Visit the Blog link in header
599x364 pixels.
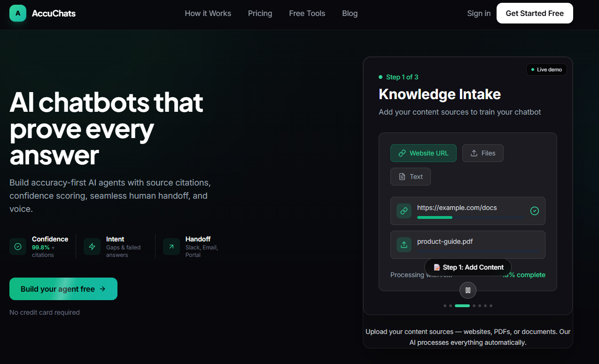[350, 13]
